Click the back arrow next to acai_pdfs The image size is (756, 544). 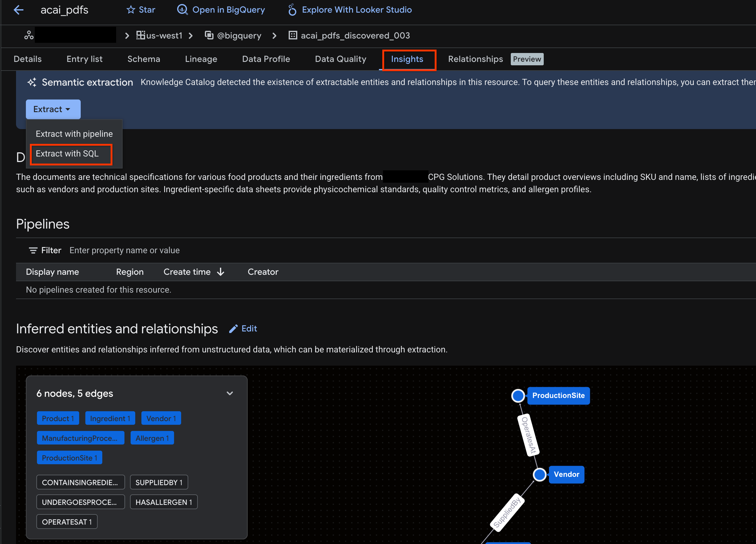[x=18, y=10]
